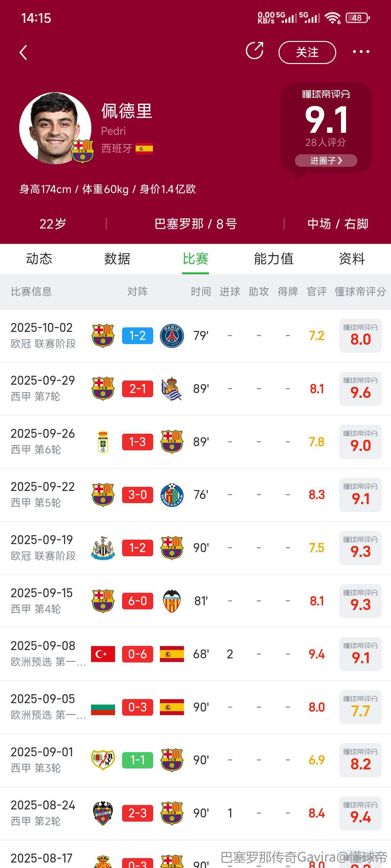Screen dimensions: 391x868
Task: Switch to the 动态 tab
Action: (39, 259)
